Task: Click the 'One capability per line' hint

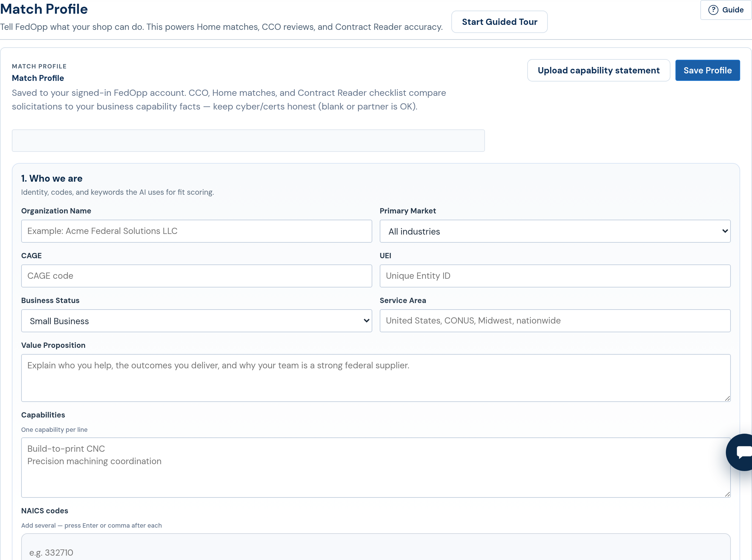Action: tap(54, 430)
